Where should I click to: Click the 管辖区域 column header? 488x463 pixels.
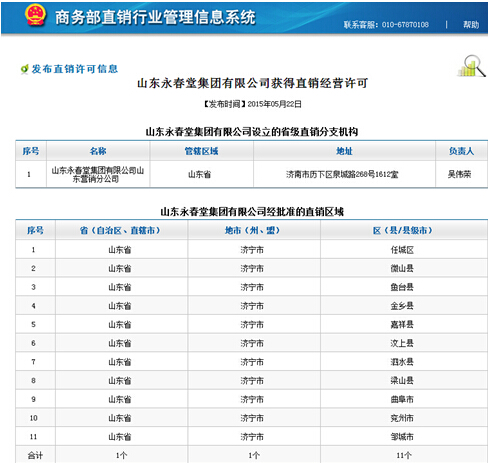pos(201,151)
